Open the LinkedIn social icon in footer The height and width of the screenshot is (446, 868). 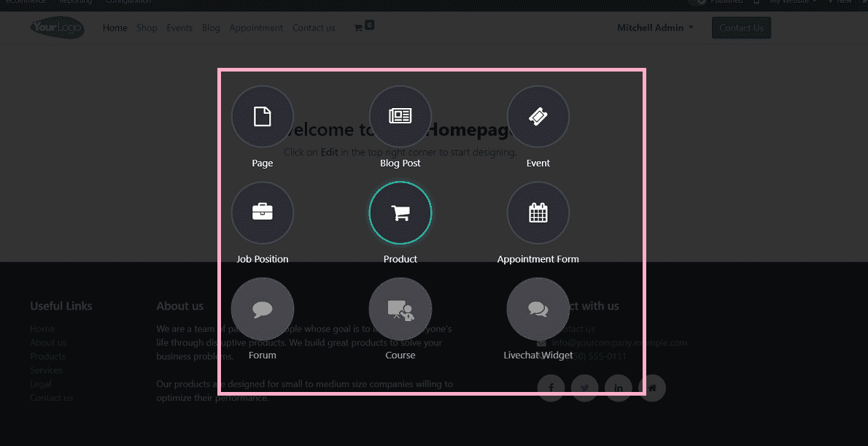coord(619,388)
